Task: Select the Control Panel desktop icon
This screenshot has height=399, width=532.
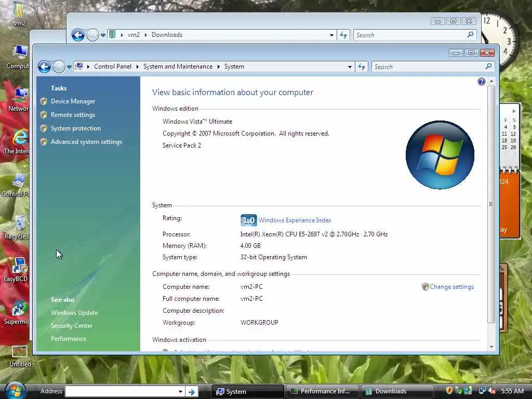Action: tap(16, 184)
